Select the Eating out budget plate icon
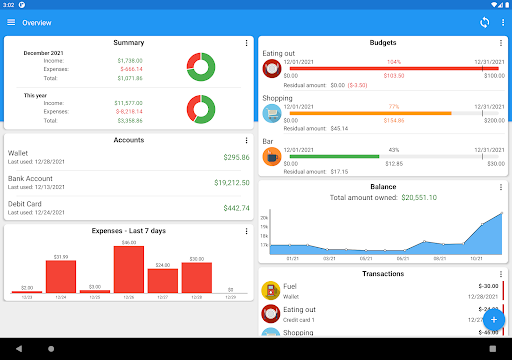This screenshot has width=512, height=360. point(272,68)
